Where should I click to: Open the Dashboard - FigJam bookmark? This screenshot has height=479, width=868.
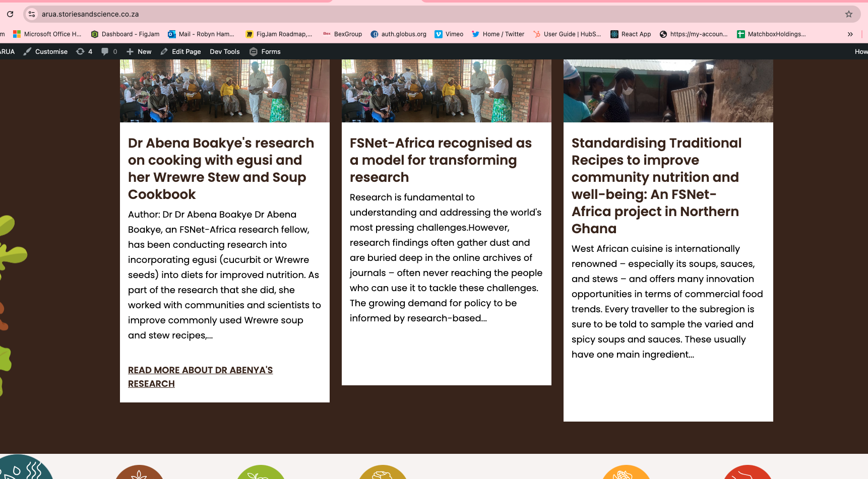point(125,34)
